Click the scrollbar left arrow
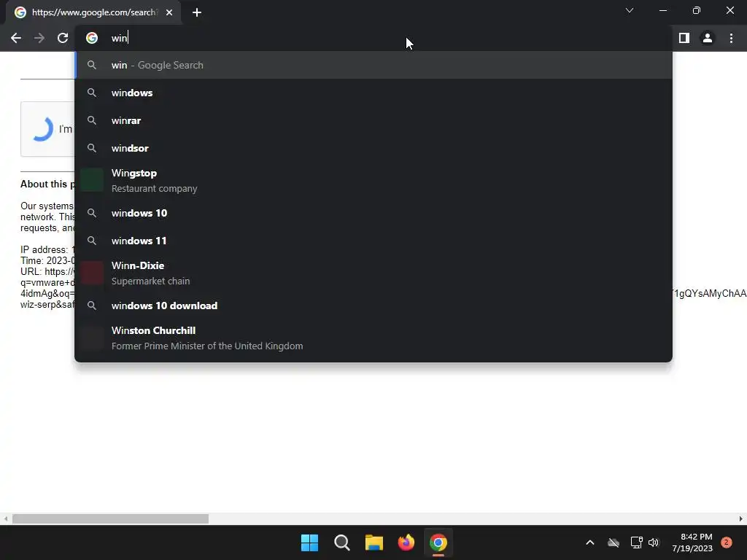The height and width of the screenshot is (560, 747). click(x=6, y=518)
